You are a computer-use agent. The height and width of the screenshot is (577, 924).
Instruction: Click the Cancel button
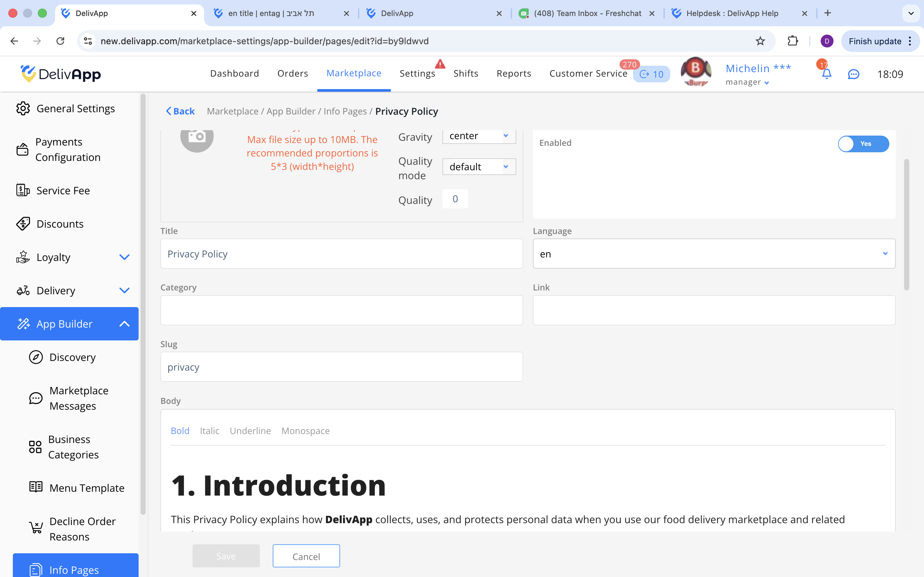(x=306, y=556)
